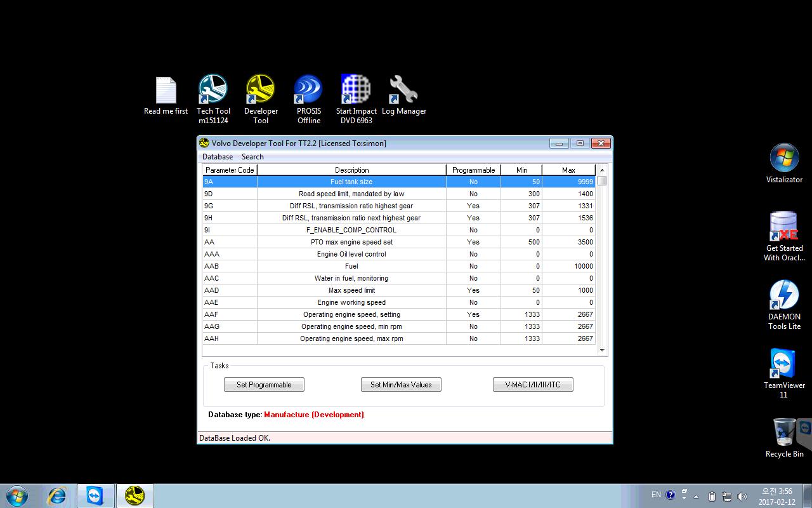This screenshot has height=508, width=812.
Task: Open the power/battery tray icon
Action: click(712, 497)
